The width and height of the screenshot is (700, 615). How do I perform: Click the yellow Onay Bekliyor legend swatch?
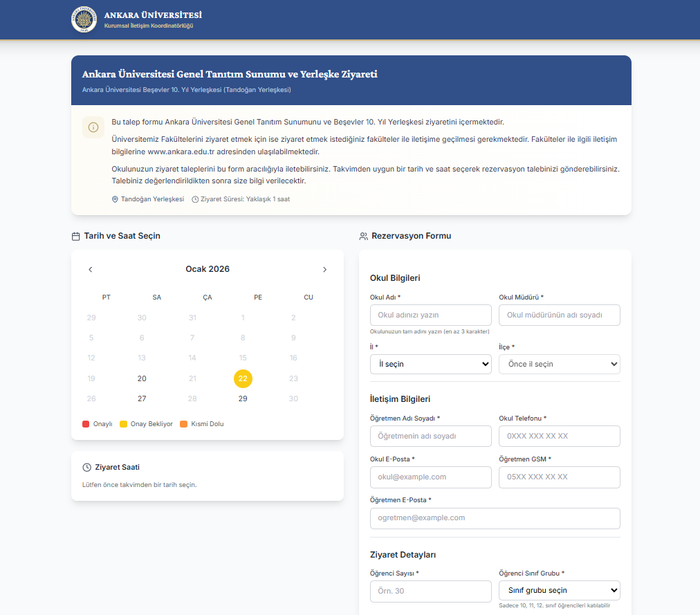point(123,424)
